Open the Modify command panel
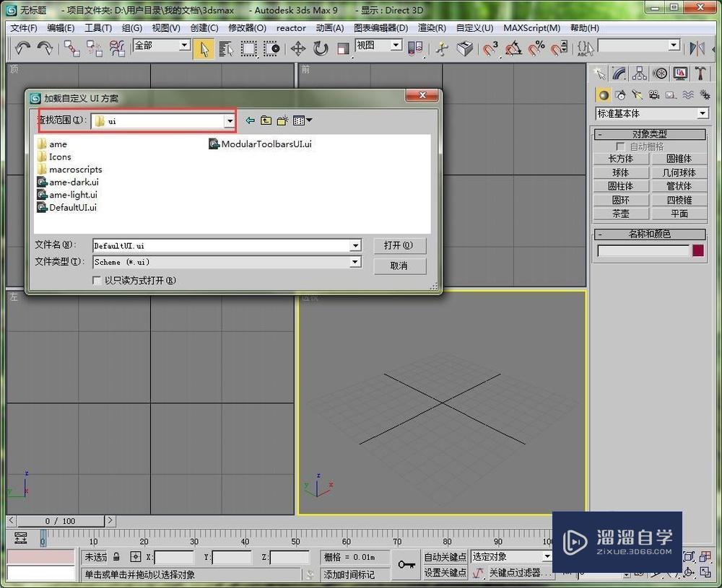Screen dimensions: 722x588 (x=619, y=73)
